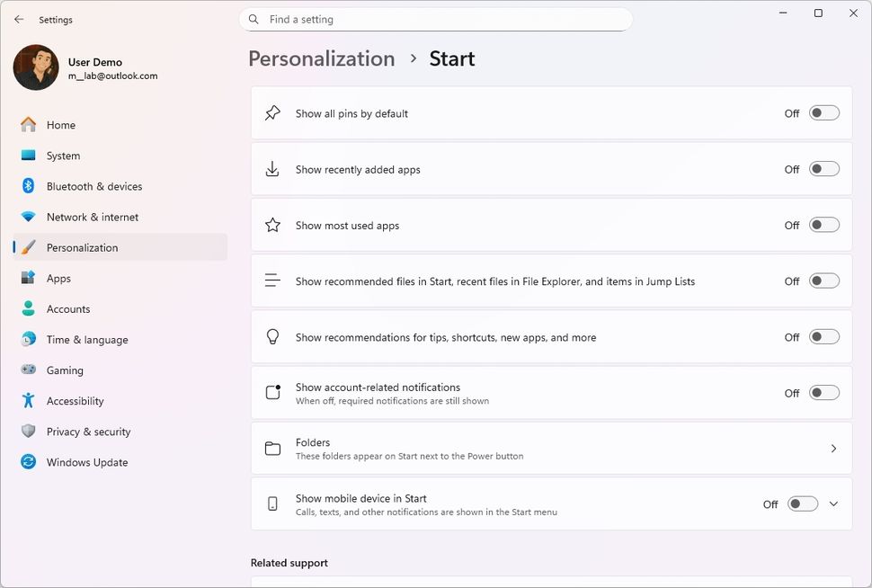Screen dimensions: 872x588
Task: Click the Bluetooth & devices sidebar icon
Action: tap(29, 186)
